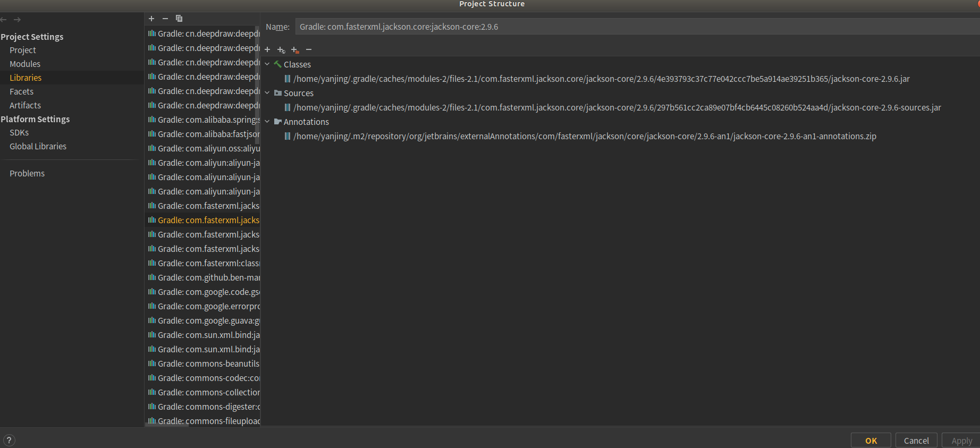
Task: Click the Classes hammer icon
Action: pyautogui.click(x=277, y=64)
